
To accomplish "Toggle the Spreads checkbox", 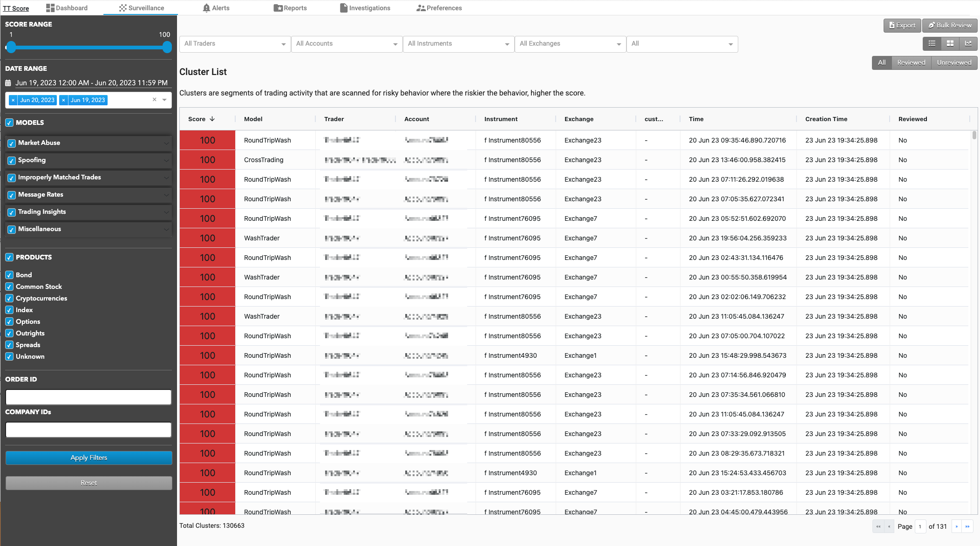I will pos(9,345).
